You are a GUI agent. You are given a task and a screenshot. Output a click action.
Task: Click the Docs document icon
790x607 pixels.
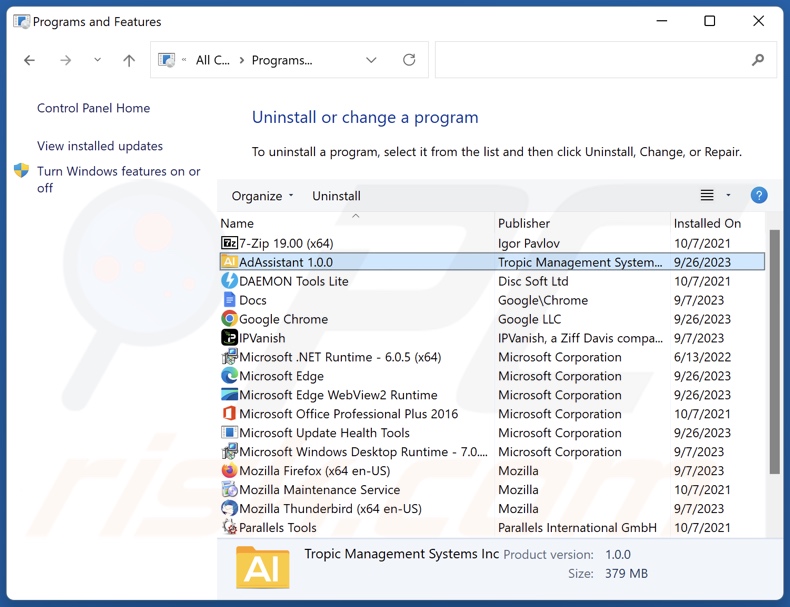229,300
